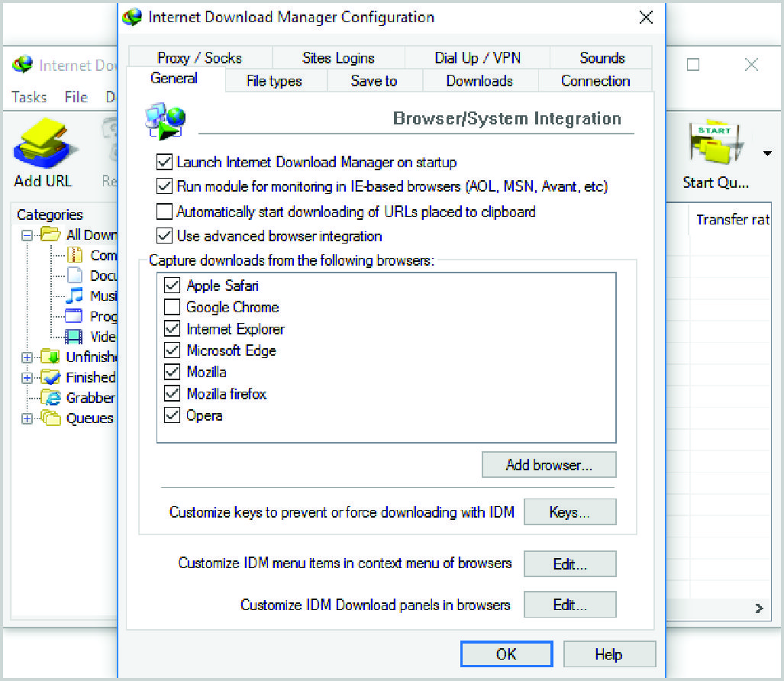Click the Start Queue toolbar icon
784x681 pixels.
(716, 143)
